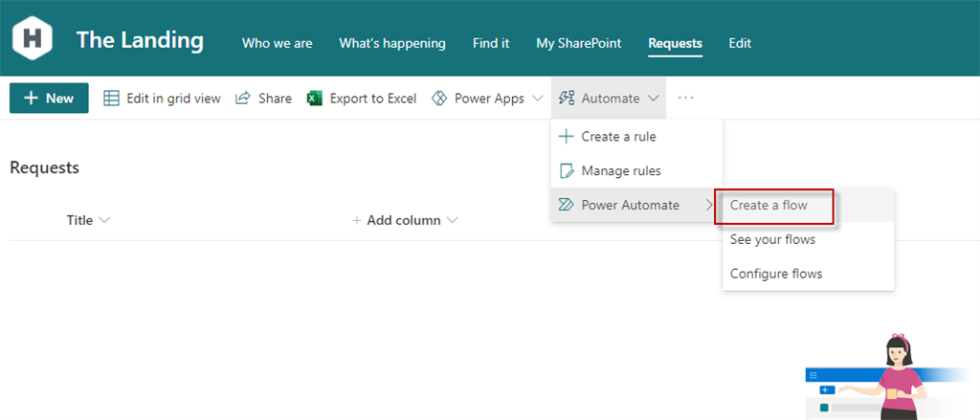Open the three-dots overflow menu
The height and width of the screenshot is (420, 980).
click(685, 99)
